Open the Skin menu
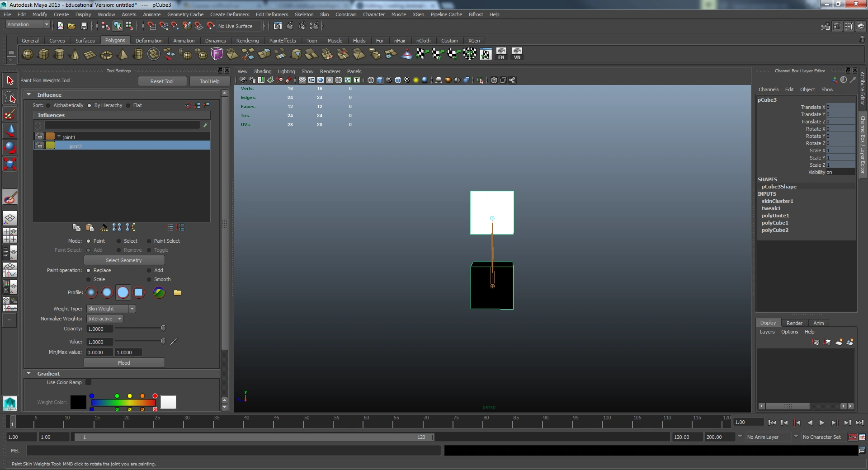The width and height of the screenshot is (868, 470). coord(324,14)
